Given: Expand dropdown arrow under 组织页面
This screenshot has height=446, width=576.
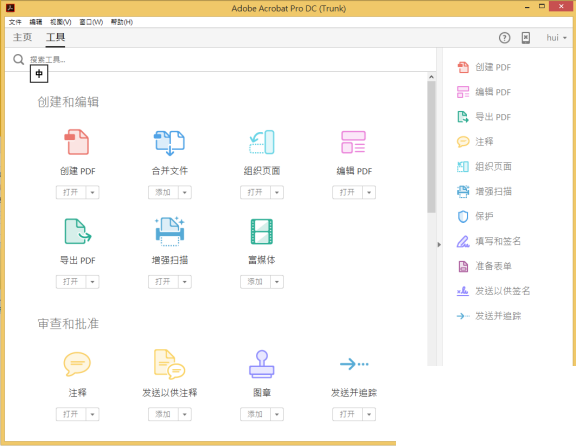Looking at the screenshot, I should tap(277, 192).
